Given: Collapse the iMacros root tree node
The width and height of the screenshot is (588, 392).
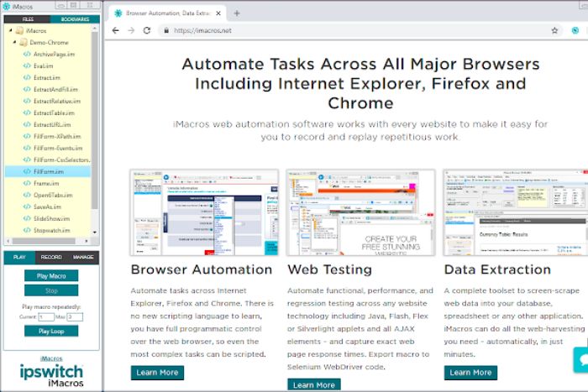Looking at the screenshot, I should click(x=10, y=30).
